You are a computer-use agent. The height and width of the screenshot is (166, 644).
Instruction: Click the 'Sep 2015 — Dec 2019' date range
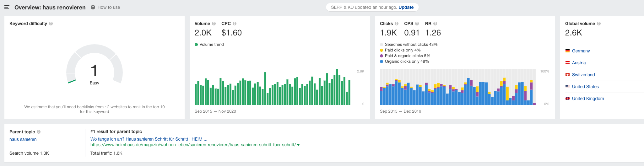pyautogui.click(x=401, y=111)
